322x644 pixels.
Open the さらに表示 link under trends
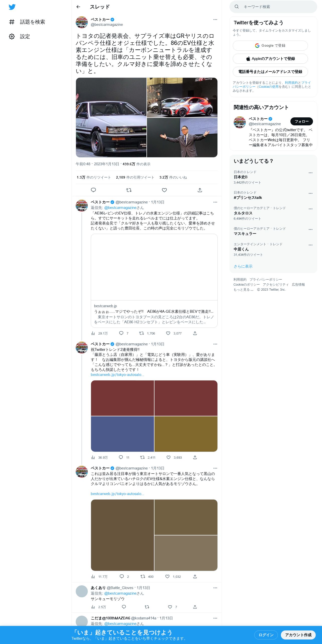(x=243, y=266)
